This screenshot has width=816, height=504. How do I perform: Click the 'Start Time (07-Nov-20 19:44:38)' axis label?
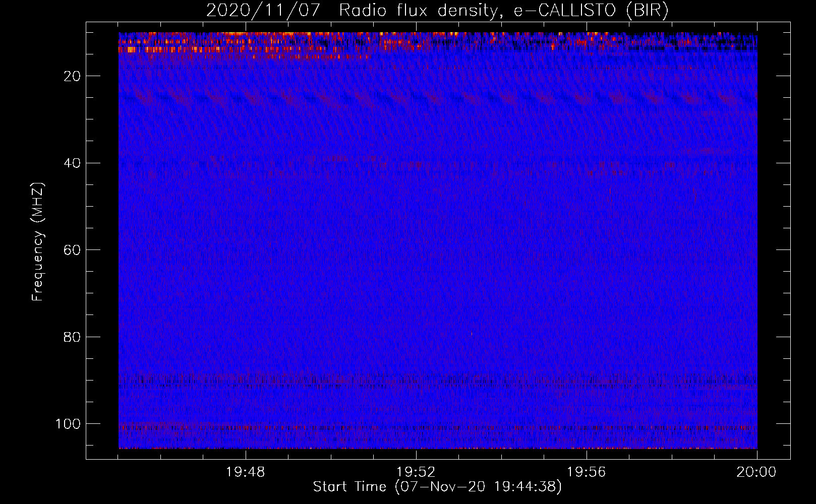click(x=437, y=487)
